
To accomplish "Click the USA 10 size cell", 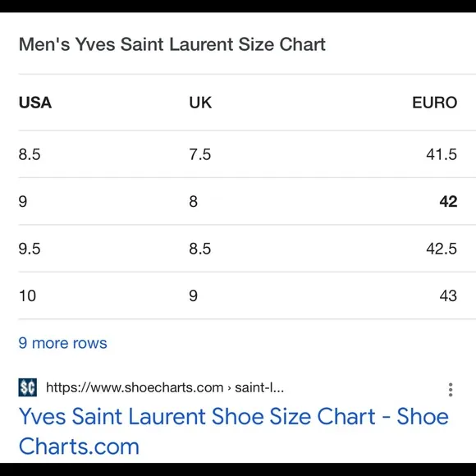I will 27,295.
